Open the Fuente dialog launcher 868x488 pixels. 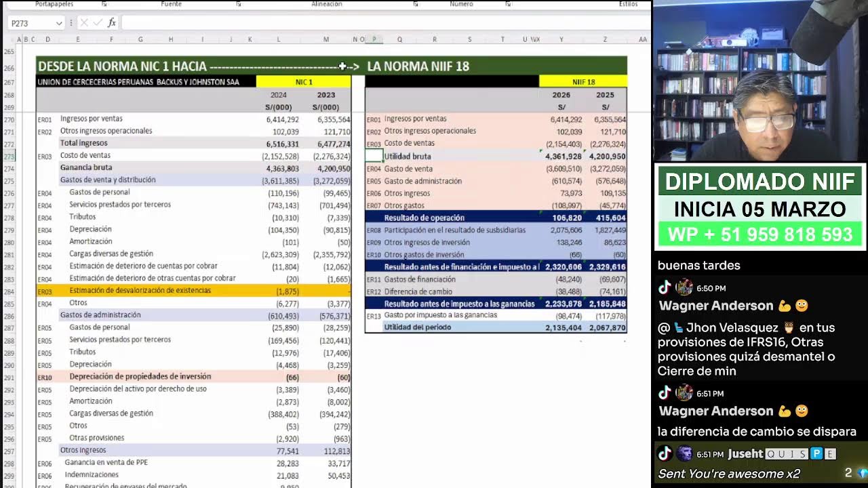[x=239, y=4]
